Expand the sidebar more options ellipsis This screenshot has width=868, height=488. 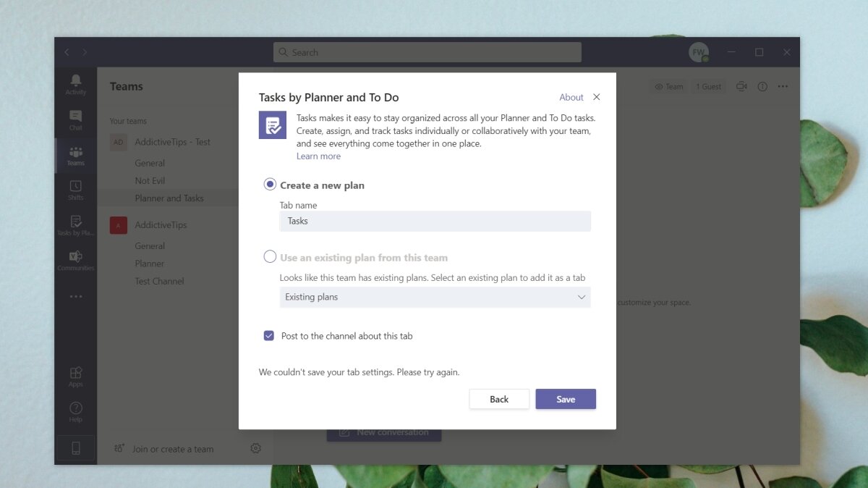pyautogui.click(x=75, y=295)
